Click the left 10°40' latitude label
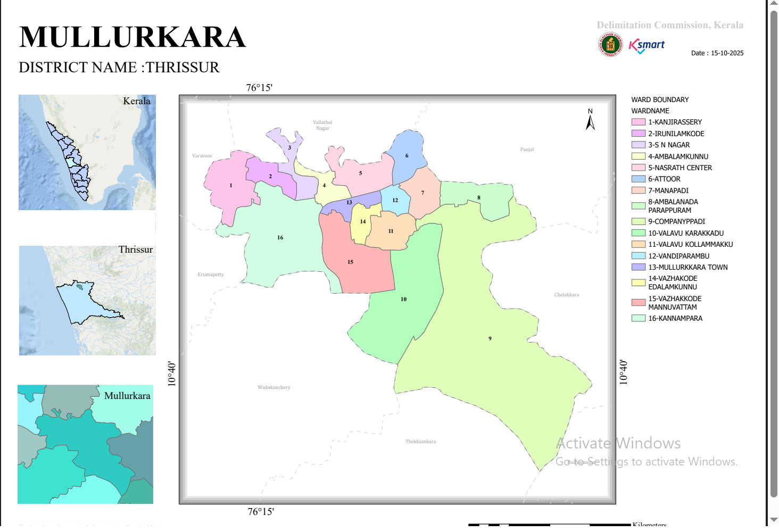 click(x=171, y=373)
